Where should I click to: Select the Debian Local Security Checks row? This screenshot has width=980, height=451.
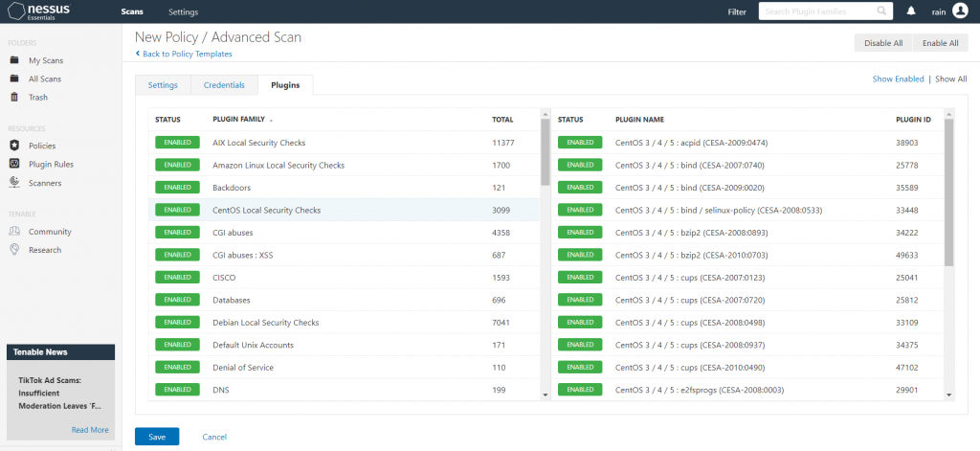coord(344,323)
